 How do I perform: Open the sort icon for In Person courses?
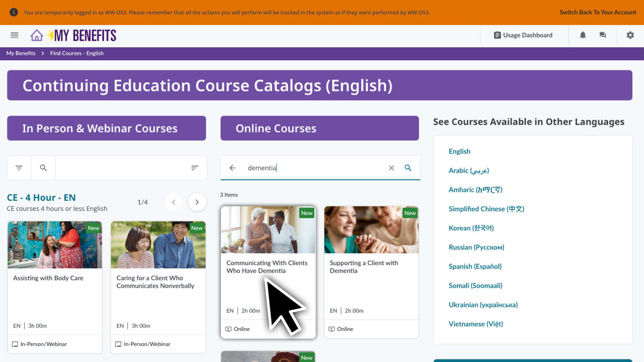coord(195,168)
